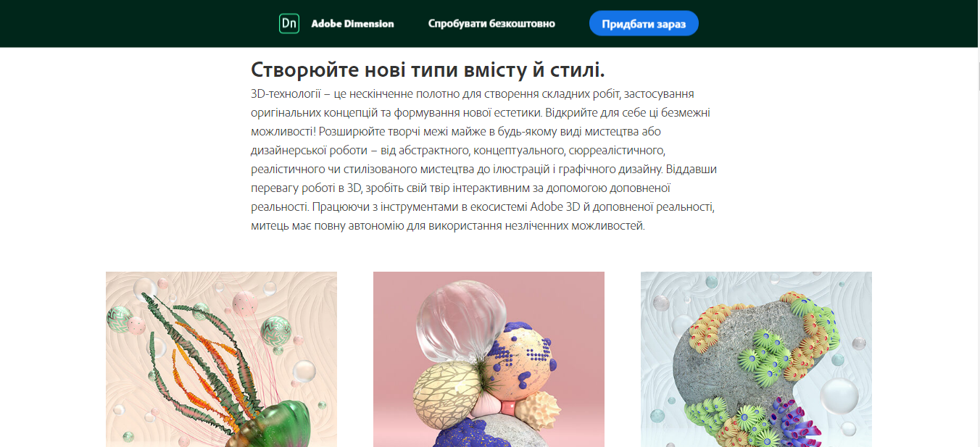
Task: Open the Adobe Dimension product link
Action: [x=352, y=24]
